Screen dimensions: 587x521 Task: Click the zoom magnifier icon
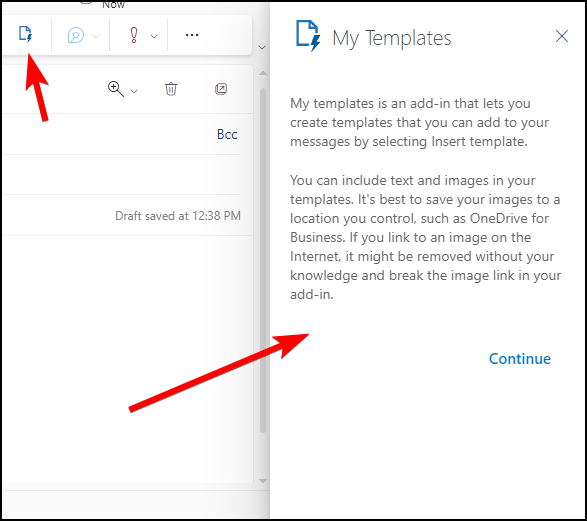[x=116, y=89]
